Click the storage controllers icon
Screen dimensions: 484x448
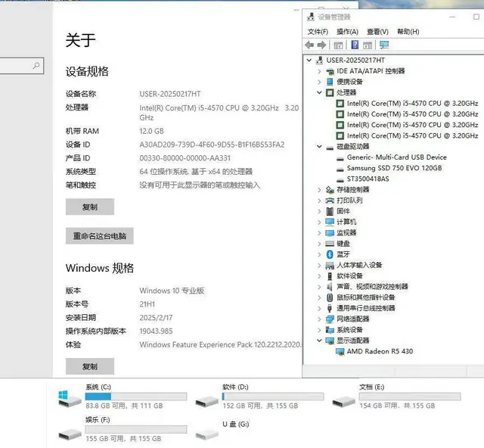(330, 190)
